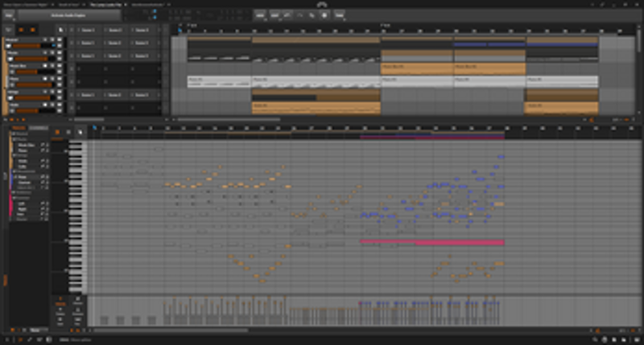644x345 pixels.
Task: Toggle edit pencil for Cello layer
Action: point(43,166)
